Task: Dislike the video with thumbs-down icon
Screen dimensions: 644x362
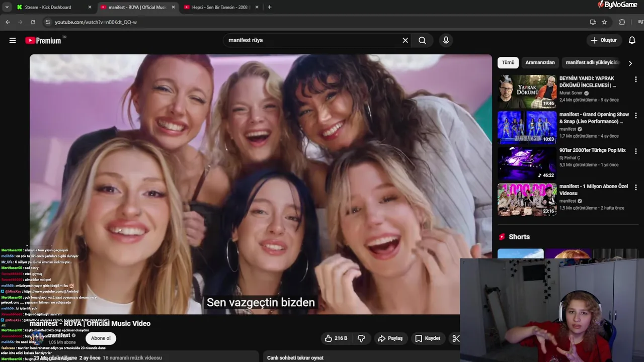Action: (361, 338)
